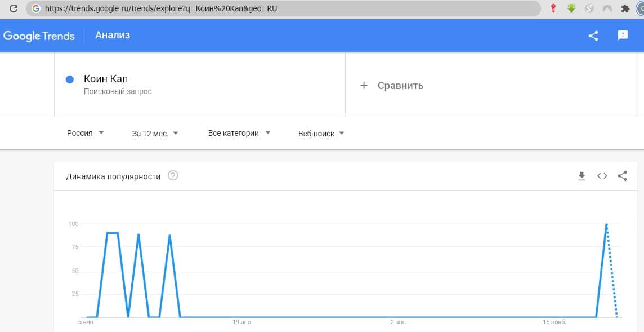The width and height of the screenshot is (644, 332).
Task: Click the Анализ heading in the header
Action: click(x=113, y=35)
